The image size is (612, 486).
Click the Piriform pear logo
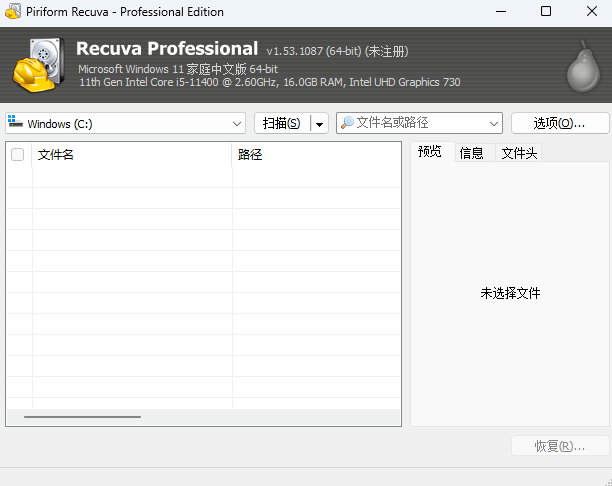click(584, 66)
